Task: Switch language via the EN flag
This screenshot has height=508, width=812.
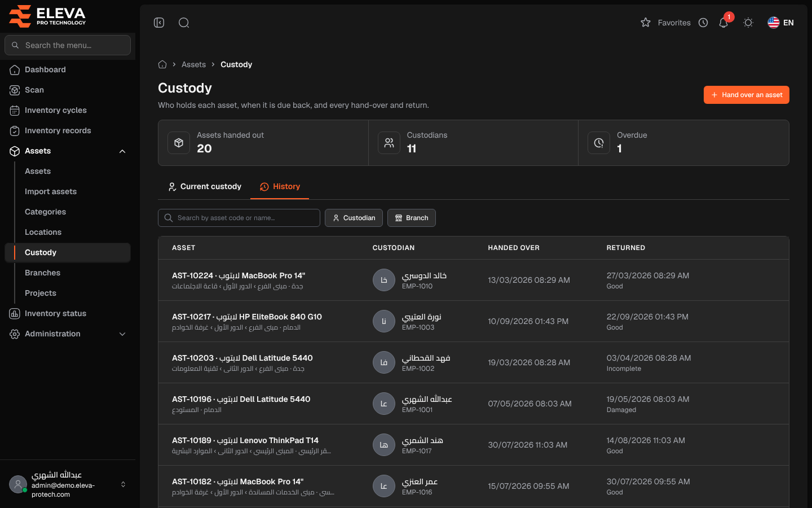Action: pyautogui.click(x=780, y=23)
